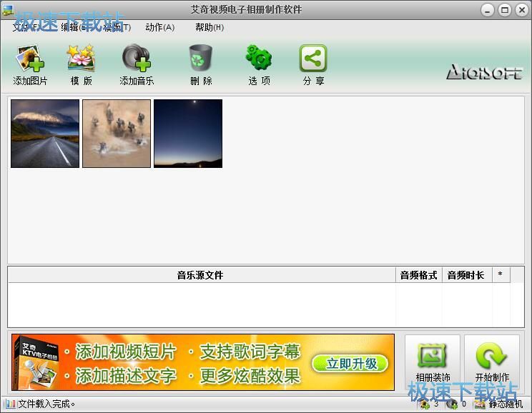The width and height of the screenshot is (532, 413).
Task: Close the application window
Action: point(522,10)
